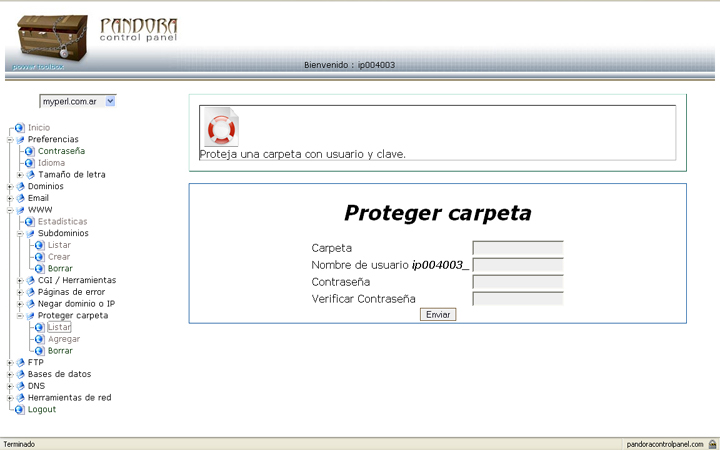720x450 pixels.
Task: Click the padlock icon in status bar
Action: (711, 443)
